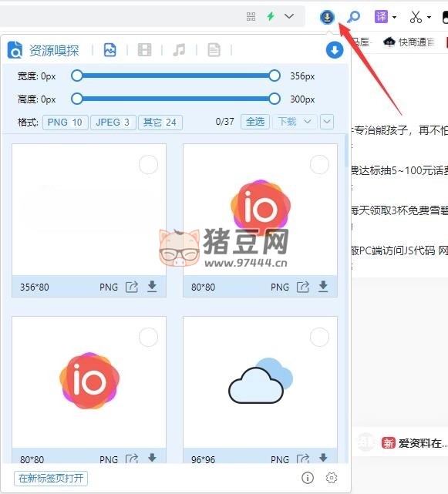Click the cloud image thumbnail
This screenshot has width=448, height=494.
pyautogui.click(x=261, y=381)
